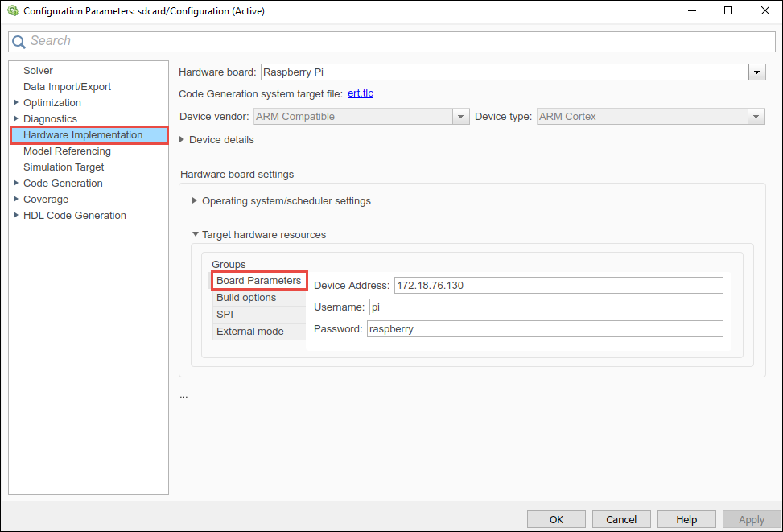Screen dimensions: 783x532
Task: Collapse Target hardware resources section
Action: pos(195,235)
